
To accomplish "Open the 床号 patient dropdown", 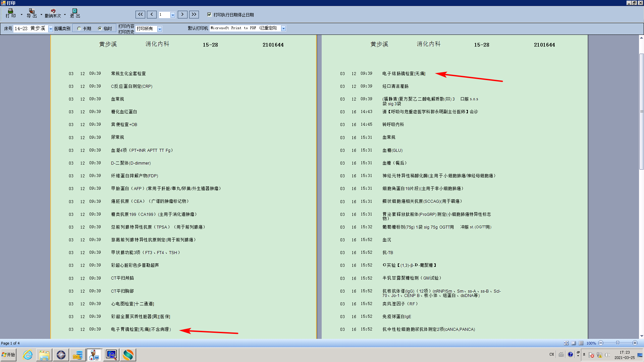I will [x=51, y=29].
